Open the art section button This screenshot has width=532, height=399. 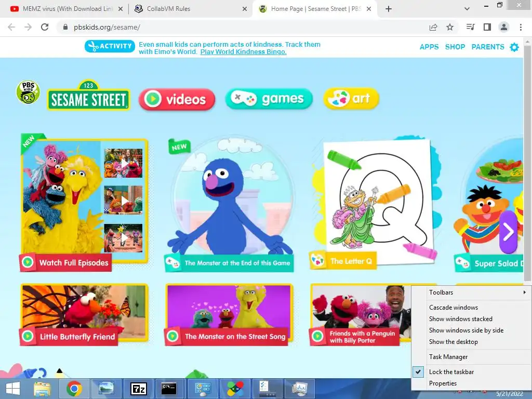pyautogui.click(x=351, y=99)
